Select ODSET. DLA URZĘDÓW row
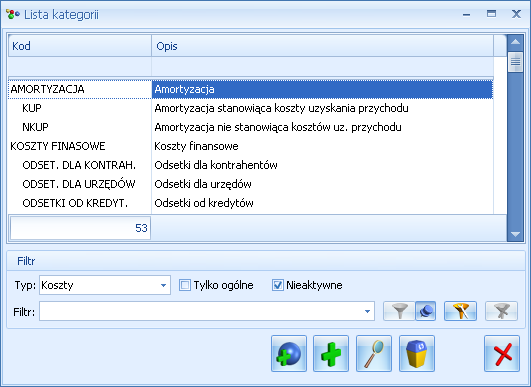This screenshot has width=531, height=387. click(x=251, y=184)
